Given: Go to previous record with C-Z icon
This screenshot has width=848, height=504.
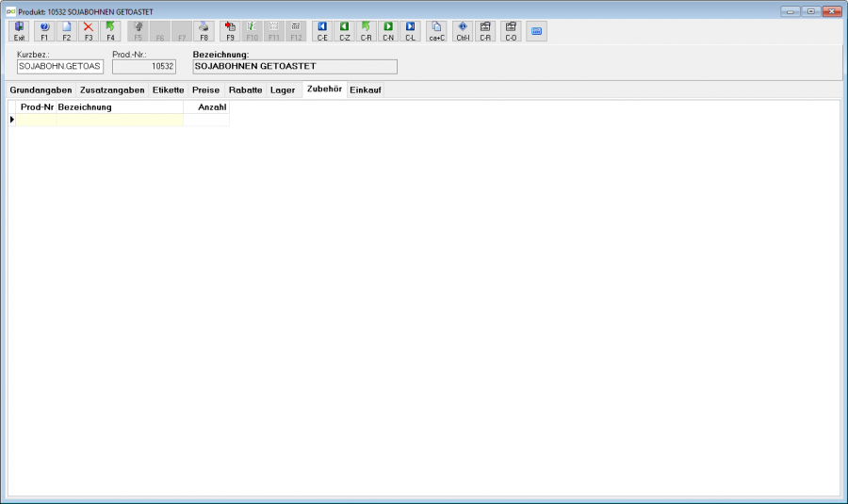Looking at the screenshot, I should click(x=345, y=31).
